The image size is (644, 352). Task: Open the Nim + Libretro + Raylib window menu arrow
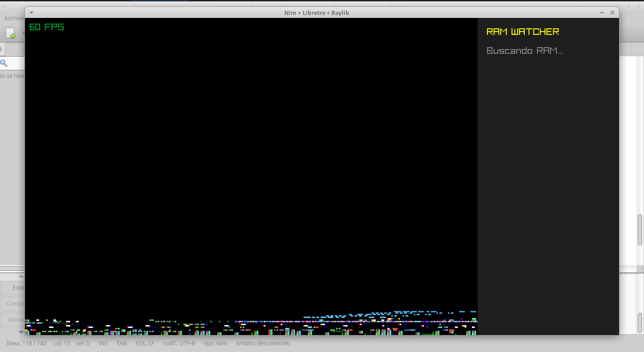tap(31, 13)
